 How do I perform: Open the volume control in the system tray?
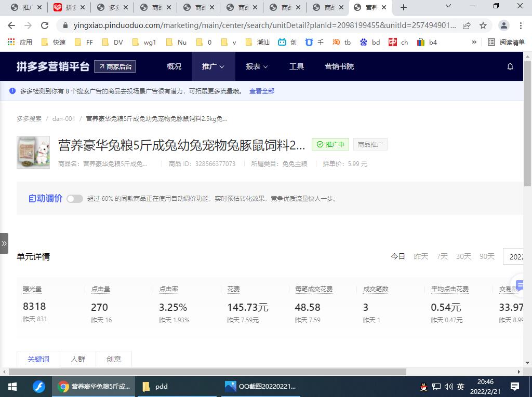coord(448,387)
